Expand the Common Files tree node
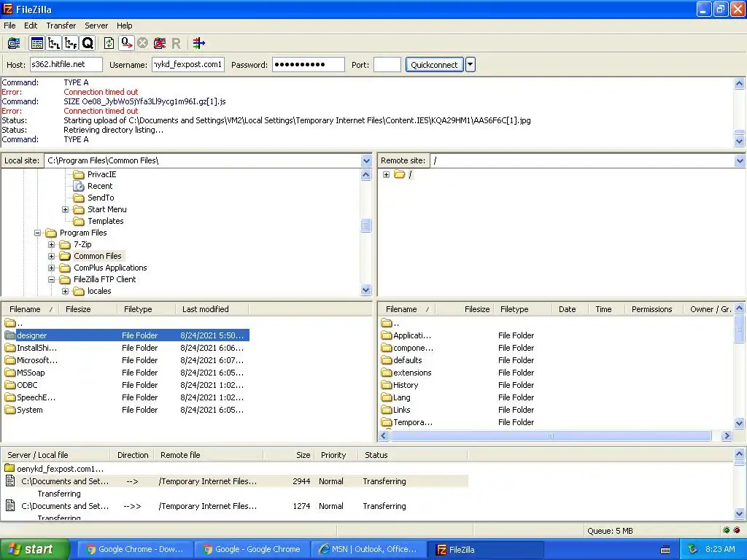 [x=52, y=256]
